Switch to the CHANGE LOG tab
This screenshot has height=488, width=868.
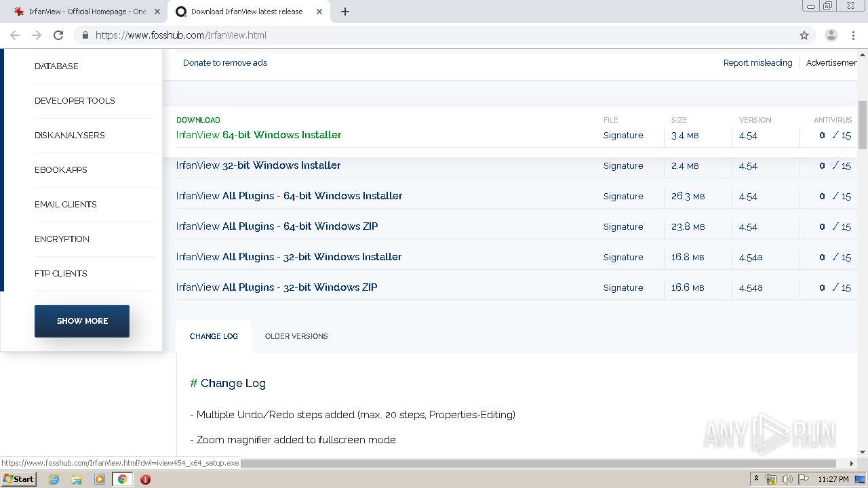(214, 336)
